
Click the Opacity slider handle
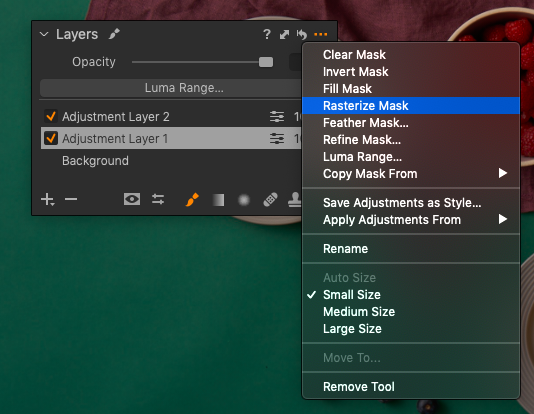266,62
